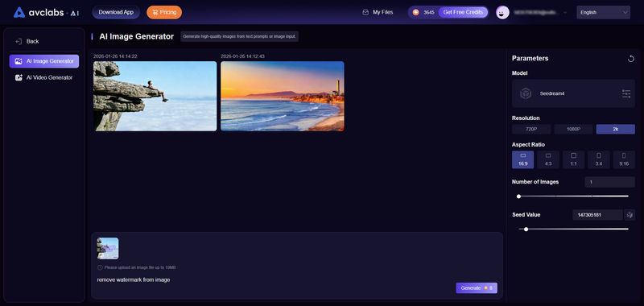
Task: Switch to AI Video Generator
Action: coord(44,77)
